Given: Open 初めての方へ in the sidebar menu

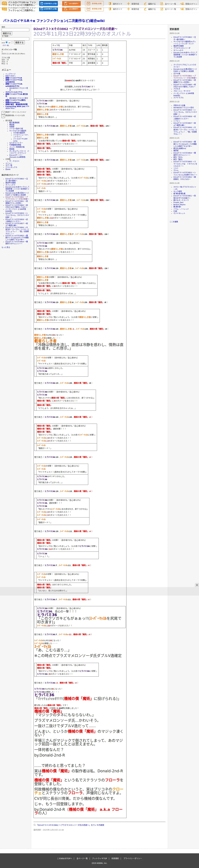Looking at the screenshot, I should click(x=11, y=76).
